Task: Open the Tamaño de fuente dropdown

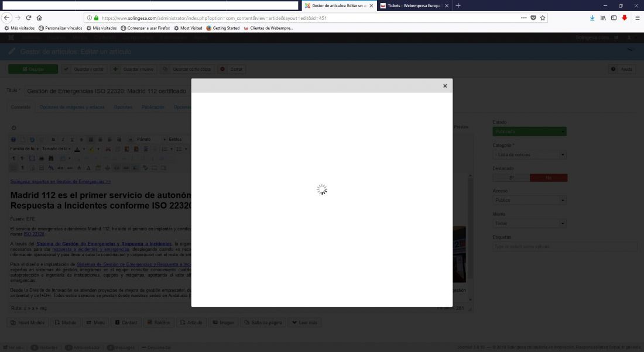Action: click(x=56, y=149)
